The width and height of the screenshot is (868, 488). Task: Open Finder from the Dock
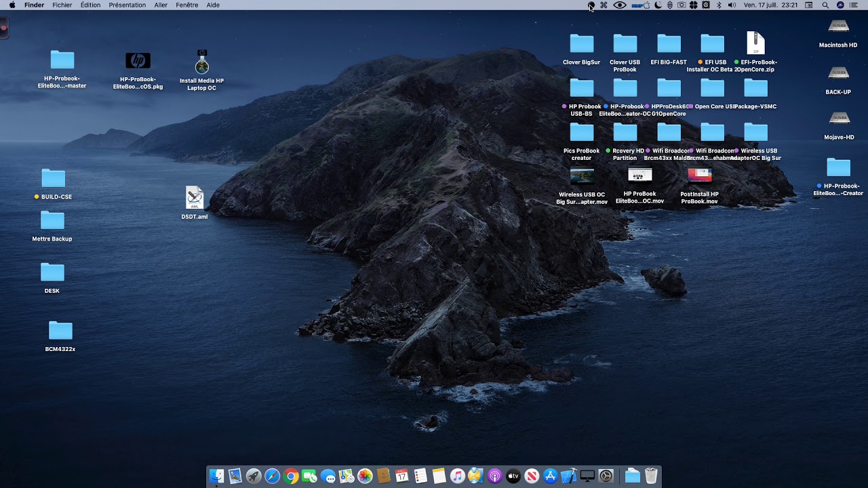[x=217, y=476]
